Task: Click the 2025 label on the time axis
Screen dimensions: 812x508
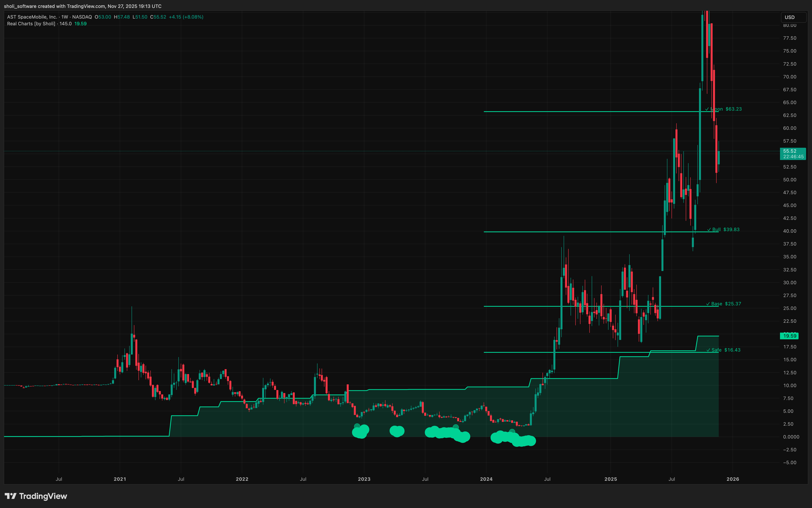Action: pyautogui.click(x=611, y=479)
